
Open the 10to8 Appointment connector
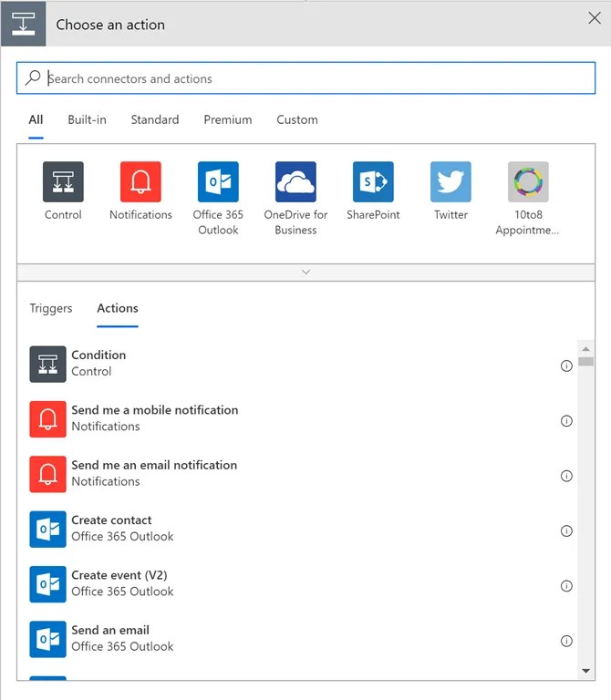(x=528, y=181)
